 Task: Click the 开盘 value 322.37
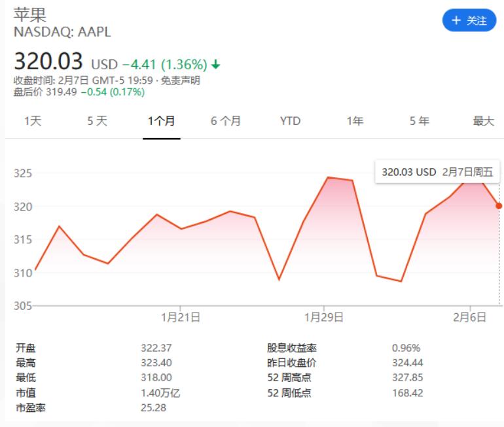(x=156, y=348)
